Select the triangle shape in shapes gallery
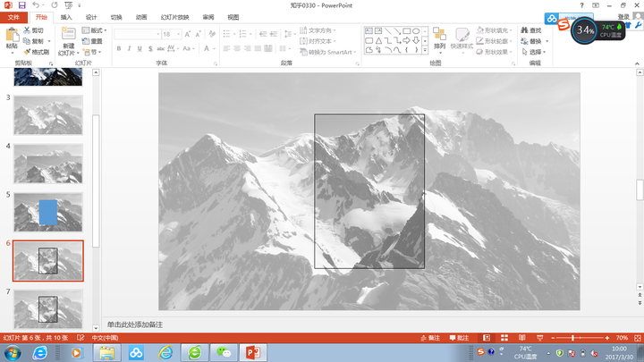 click(x=378, y=40)
